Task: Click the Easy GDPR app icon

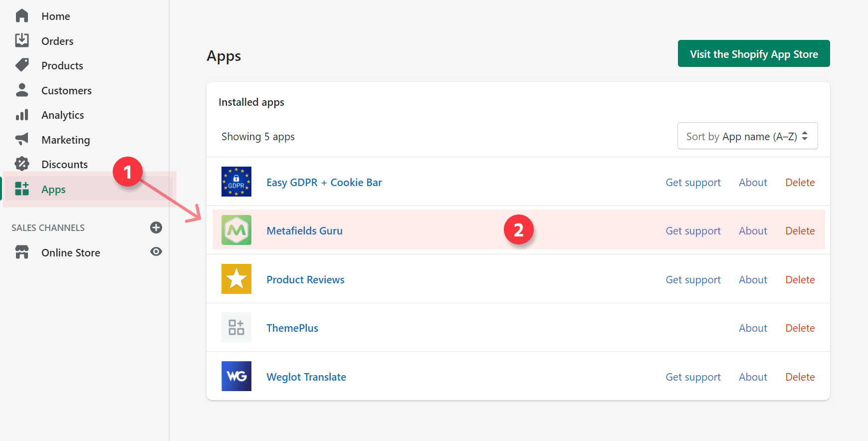Action: (x=236, y=182)
